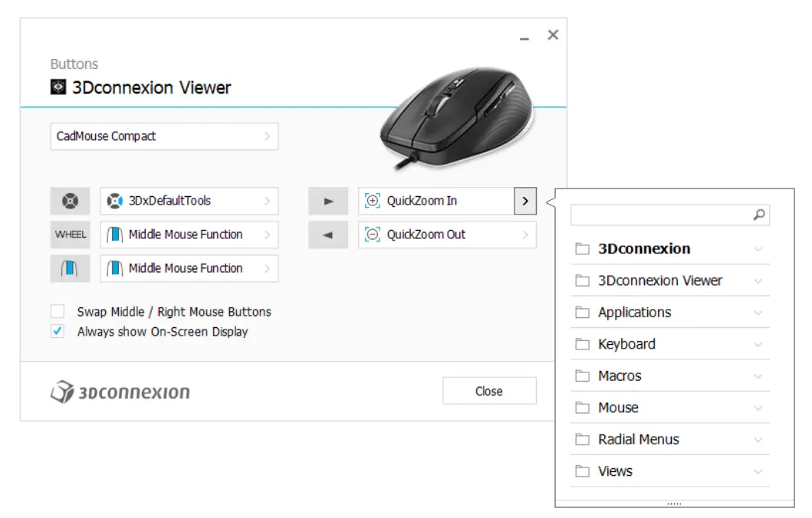Click the 3DxDefaultTools gimbal icon
The height and width of the screenshot is (518, 812).
pos(113,201)
